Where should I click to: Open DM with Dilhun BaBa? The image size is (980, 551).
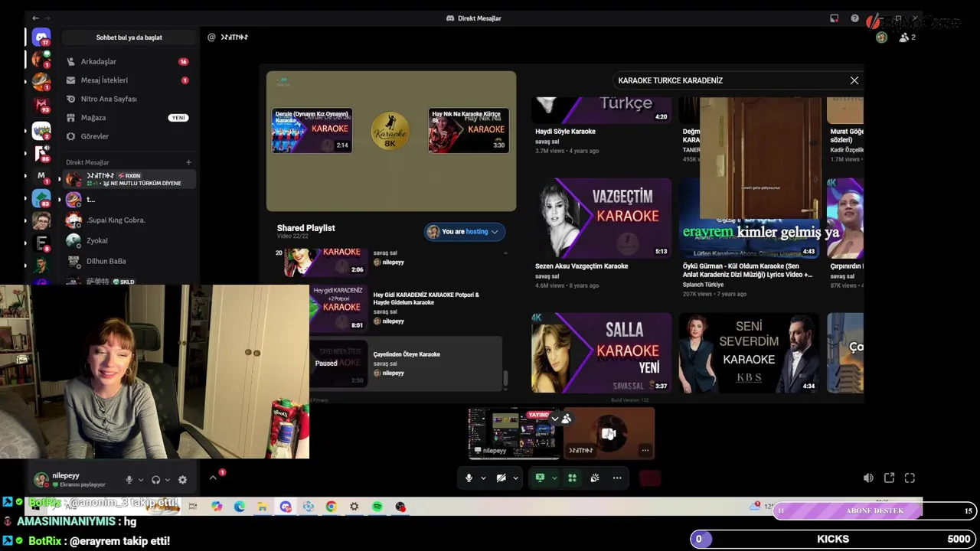pos(129,261)
